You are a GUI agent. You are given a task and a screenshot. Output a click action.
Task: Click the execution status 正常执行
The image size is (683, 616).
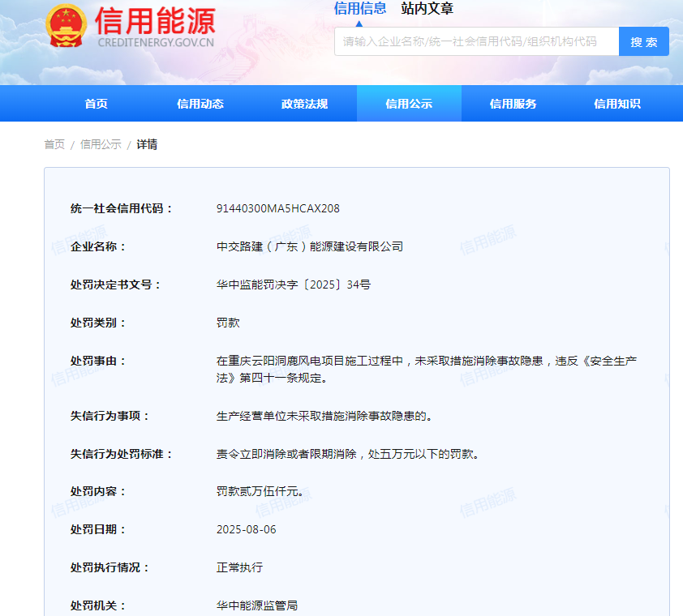(x=239, y=567)
